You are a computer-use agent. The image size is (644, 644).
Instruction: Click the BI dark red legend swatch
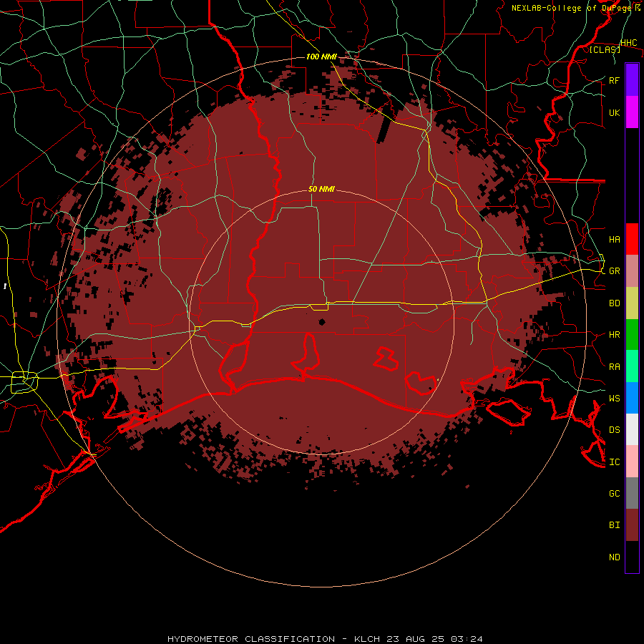click(x=632, y=525)
